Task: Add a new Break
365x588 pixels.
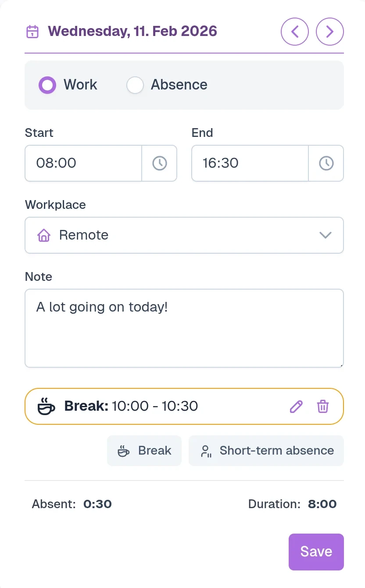Action: [x=144, y=451]
